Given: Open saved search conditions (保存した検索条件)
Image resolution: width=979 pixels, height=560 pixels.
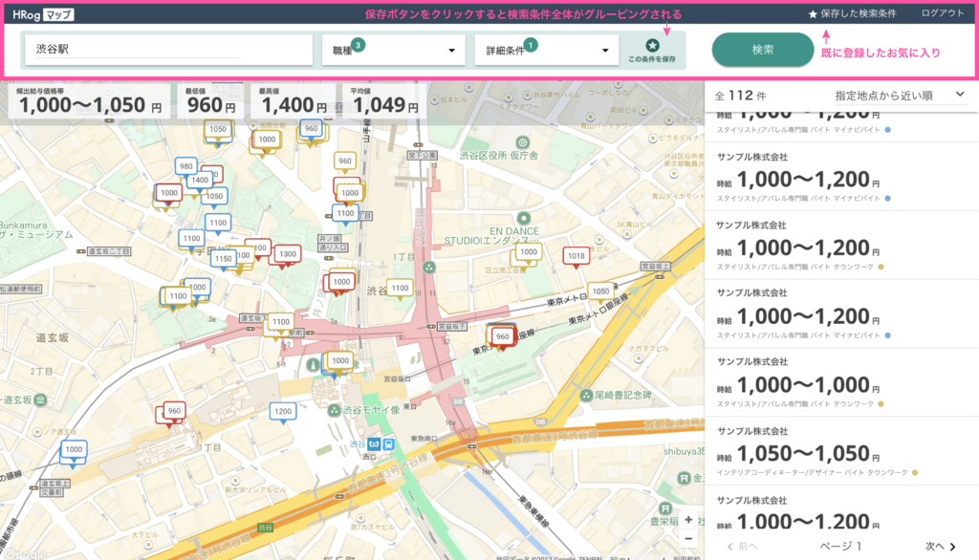Looking at the screenshot, I should (x=852, y=13).
